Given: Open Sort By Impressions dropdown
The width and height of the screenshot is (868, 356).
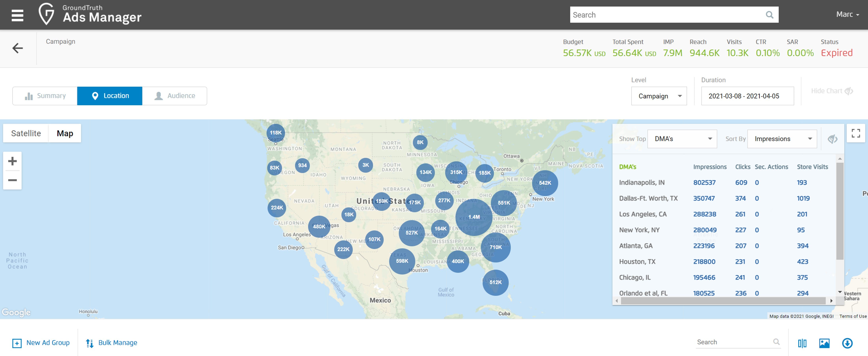Looking at the screenshot, I should tap(782, 139).
